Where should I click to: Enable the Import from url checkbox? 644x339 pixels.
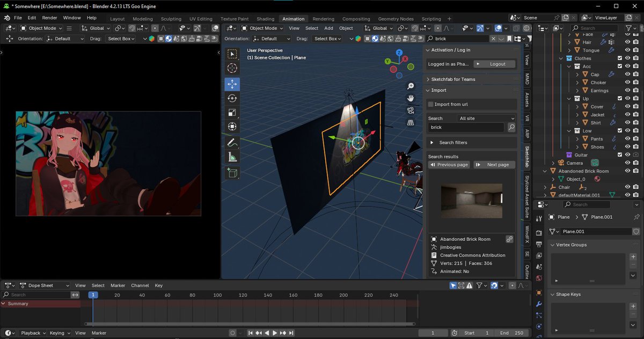pyautogui.click(x=430, y=104)
